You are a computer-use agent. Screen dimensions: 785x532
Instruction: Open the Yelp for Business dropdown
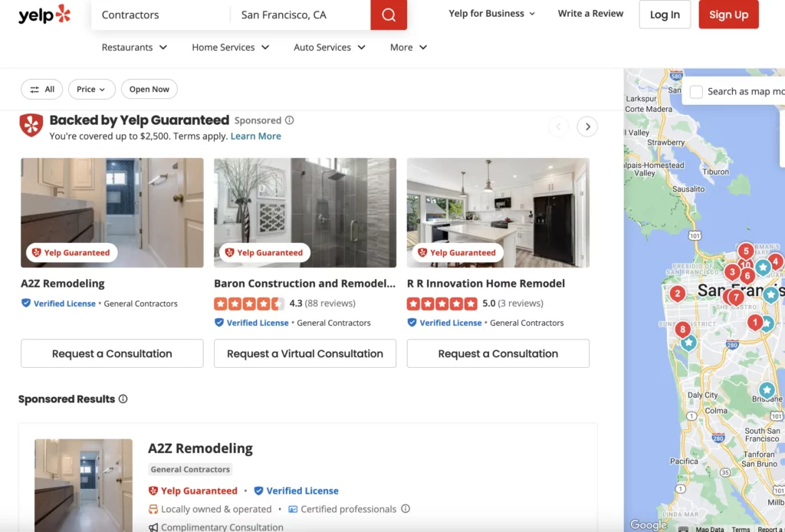point(491,14)
